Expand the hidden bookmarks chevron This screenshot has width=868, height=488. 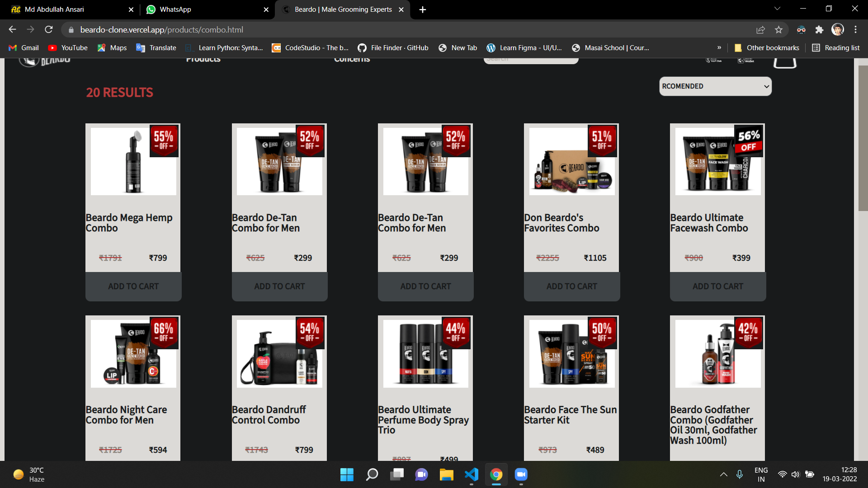coord(719,48)
